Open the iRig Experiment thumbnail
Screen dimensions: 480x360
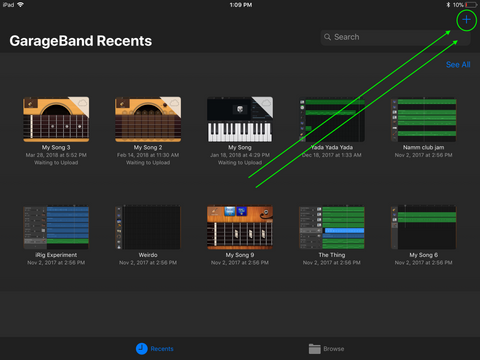56,227
